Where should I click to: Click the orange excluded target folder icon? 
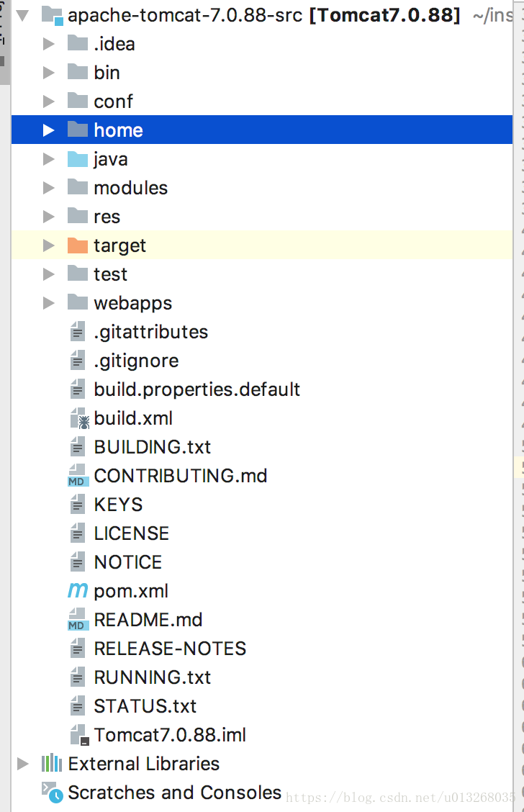pos(78,245)
